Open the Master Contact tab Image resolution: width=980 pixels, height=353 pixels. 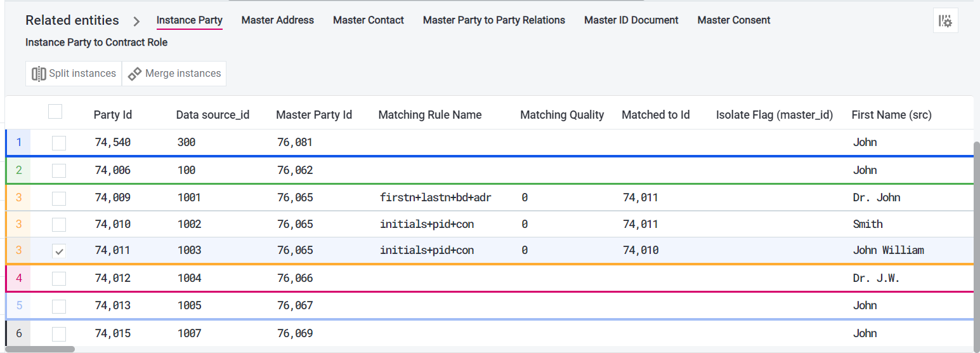click(x=368, y=20)
